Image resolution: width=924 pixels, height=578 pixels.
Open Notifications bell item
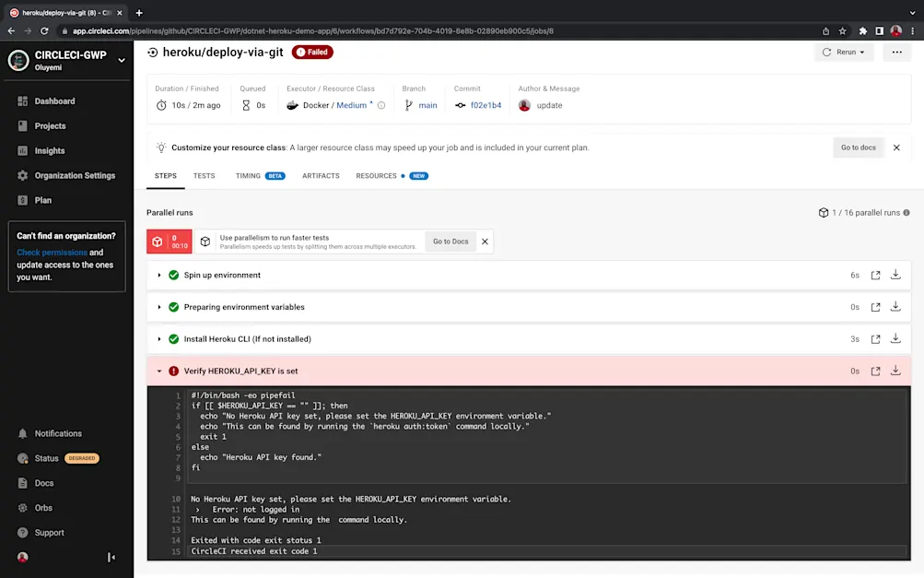click(50, 433)
